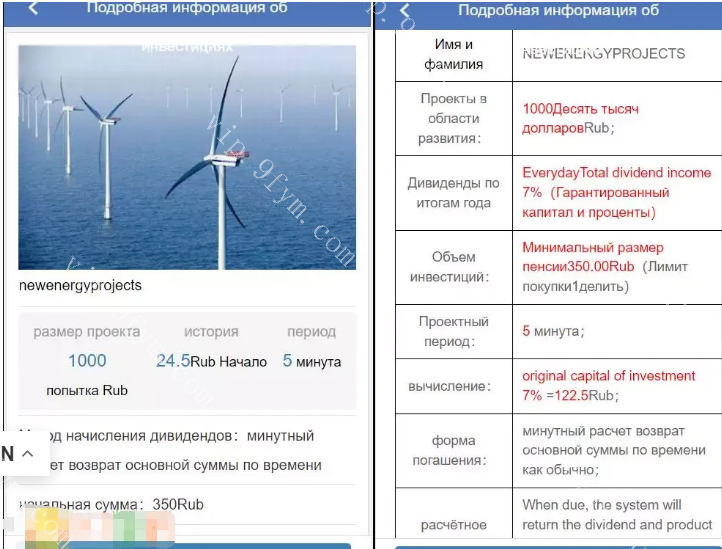Select the Проекты в области развития row label
Screen dimensions: 722x549
[454, 119]
